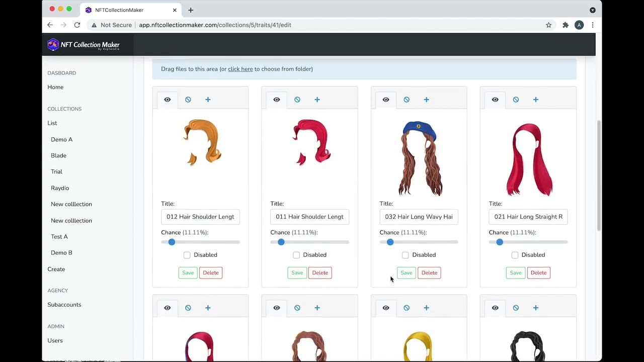Open Home in the sidebar
Screen dimensions: 644x362
pyautogui.click(x=55, y=87)
